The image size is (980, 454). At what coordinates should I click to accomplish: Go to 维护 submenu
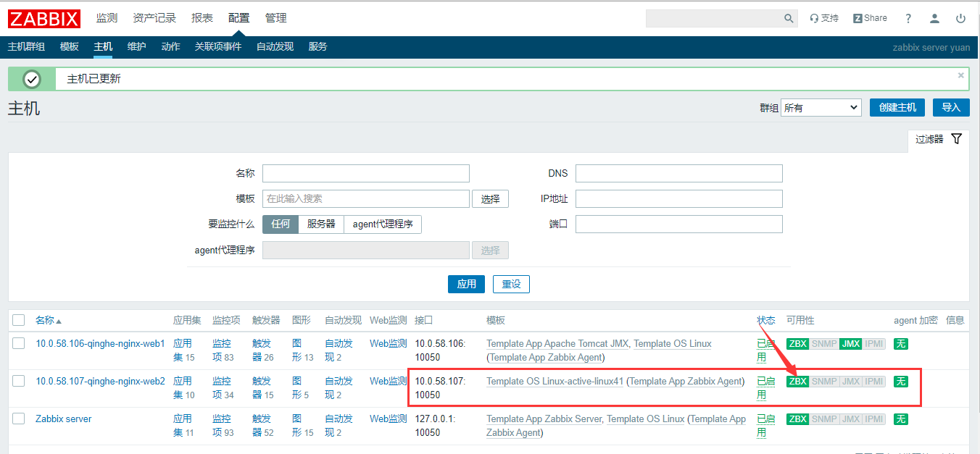coord(137,47)
